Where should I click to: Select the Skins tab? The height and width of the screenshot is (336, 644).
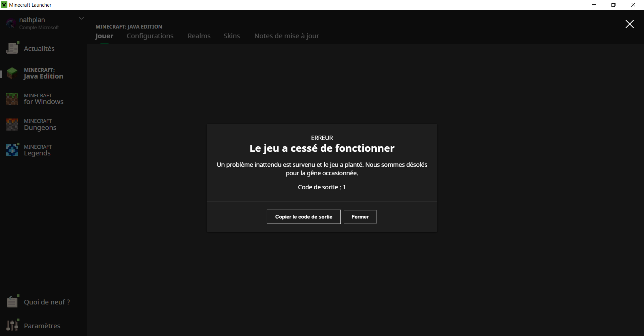tap(232, 36)
